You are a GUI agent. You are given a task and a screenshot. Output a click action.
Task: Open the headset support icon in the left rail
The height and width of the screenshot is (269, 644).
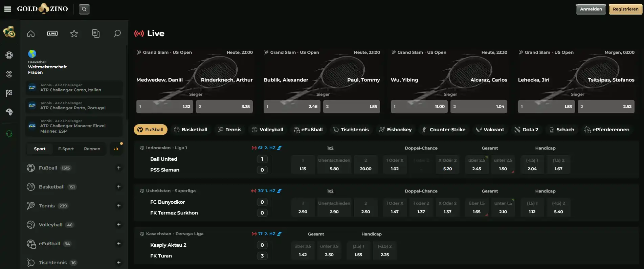coord(9,134)
